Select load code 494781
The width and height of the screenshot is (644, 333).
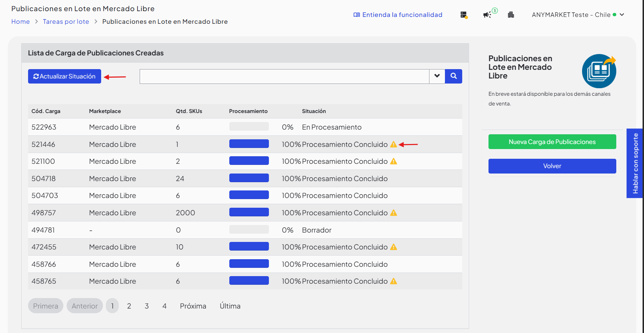pos(43,230)
